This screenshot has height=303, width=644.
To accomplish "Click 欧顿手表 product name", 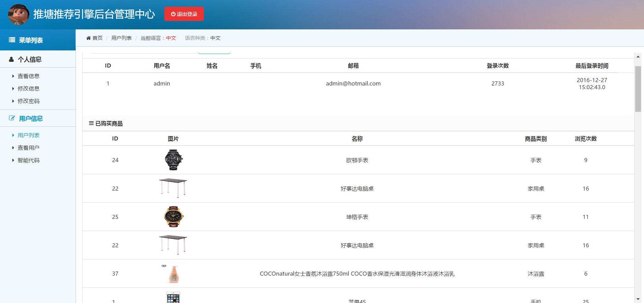I will (x=357, y=160).
